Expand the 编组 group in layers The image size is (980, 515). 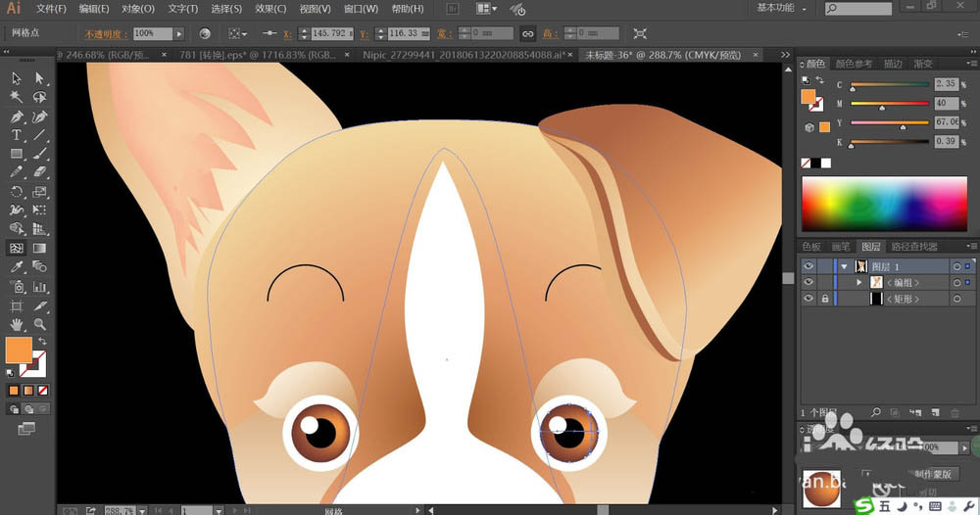pyautogui.click(x=859, y=282)
